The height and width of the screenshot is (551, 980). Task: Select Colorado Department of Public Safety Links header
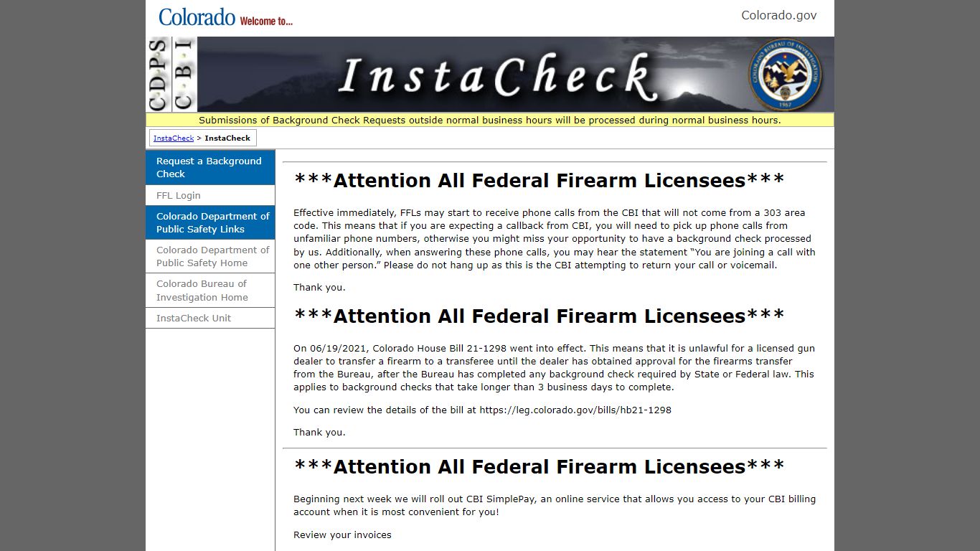pyautogui.click(x=210, y=222)
